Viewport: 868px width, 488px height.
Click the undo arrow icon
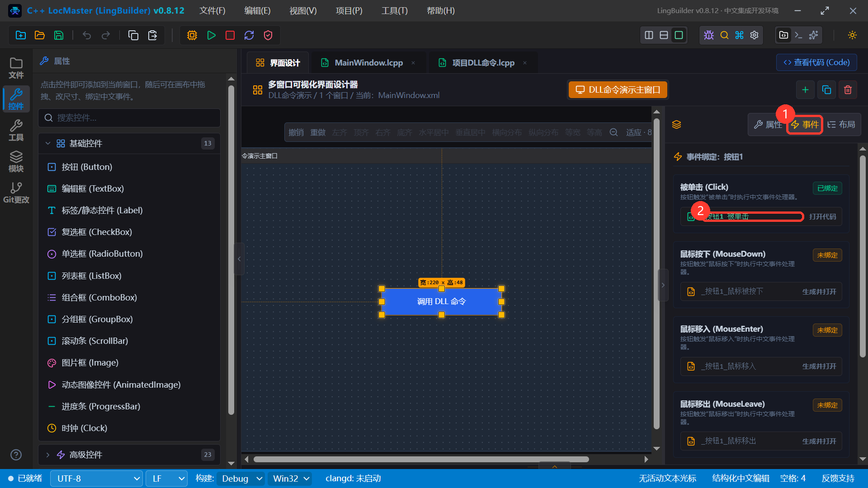[x=87, y=35]
